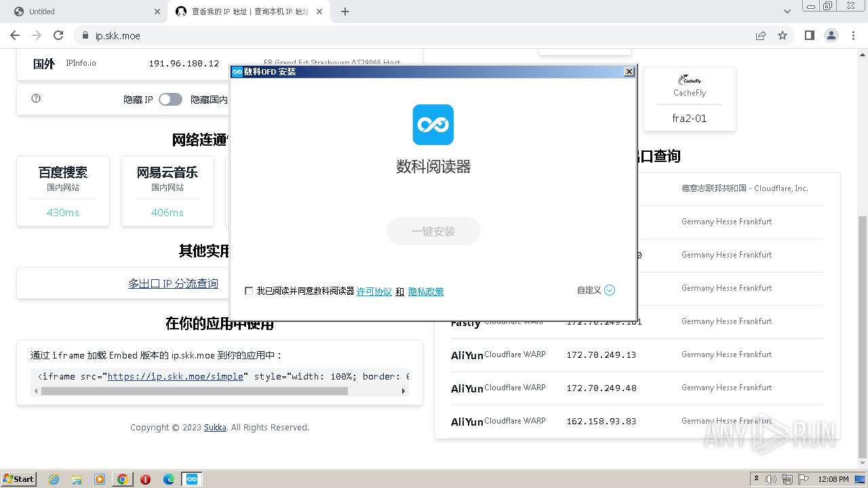Open Opera browser from taskbar
This screenshot has height=488, width=868.
(145, 479)
